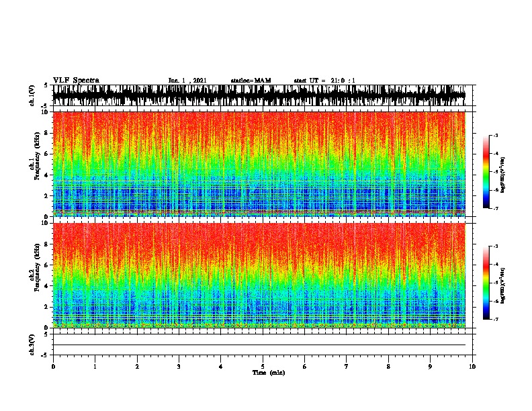Image resolution: width=532 pixels, height=411 pixels.
Task: Click inside the ch.2 spectrogram panel
Action: [x=259, y=275]
